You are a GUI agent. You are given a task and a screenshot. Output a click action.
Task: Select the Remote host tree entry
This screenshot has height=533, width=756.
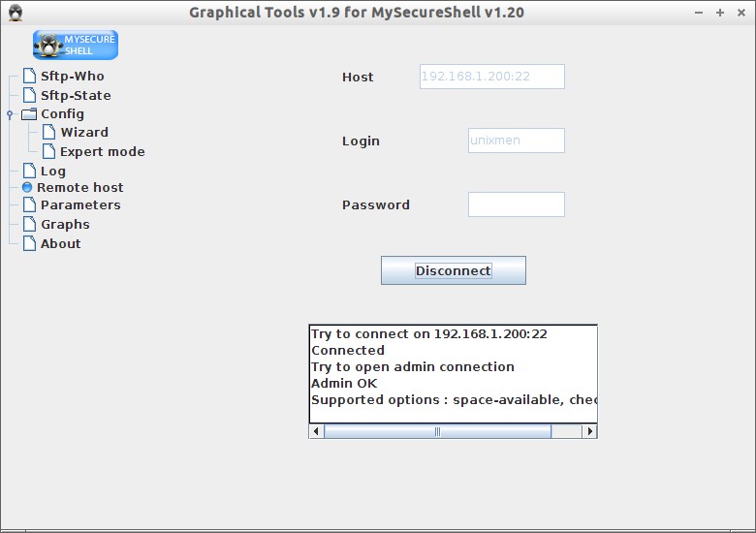[x=80, y=187]
